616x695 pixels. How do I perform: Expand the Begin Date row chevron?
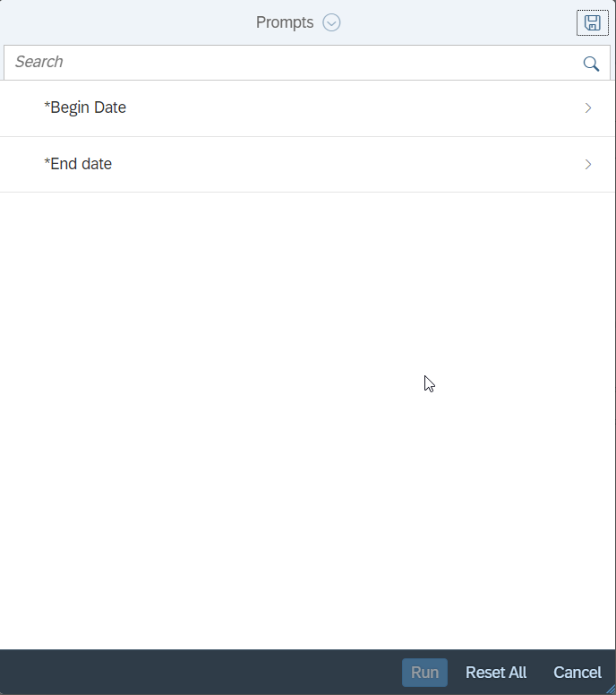[588, 107]
